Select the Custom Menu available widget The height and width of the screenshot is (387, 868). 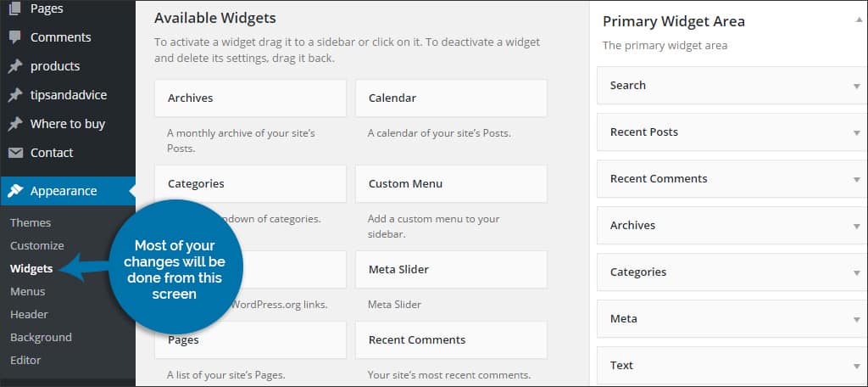pyautogui.click(x=451, y=184)
